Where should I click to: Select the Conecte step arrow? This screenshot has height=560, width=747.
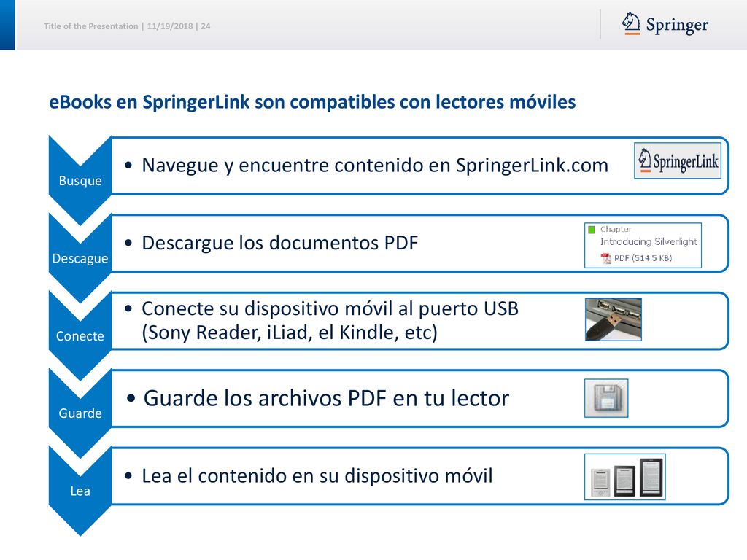coord(80,335)
